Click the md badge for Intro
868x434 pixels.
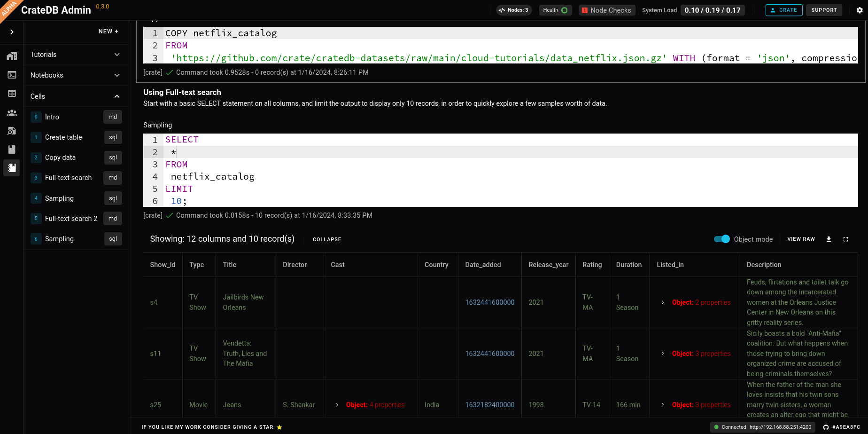tap(113, 117)
